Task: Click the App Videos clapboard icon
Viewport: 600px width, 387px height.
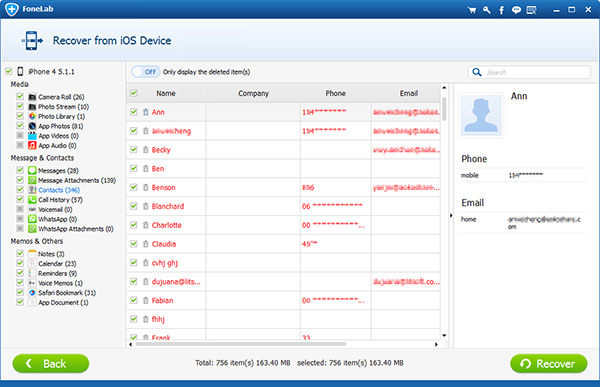Action: [32, 136]
